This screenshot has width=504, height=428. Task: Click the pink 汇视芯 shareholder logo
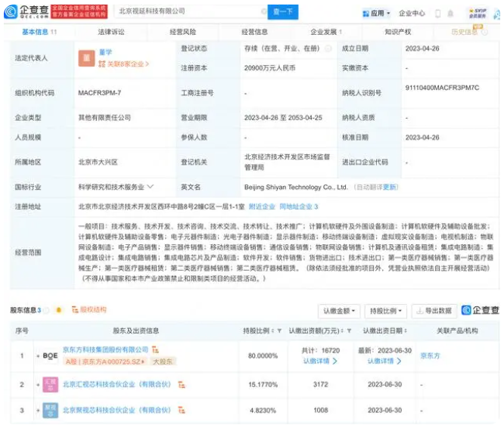51,384
